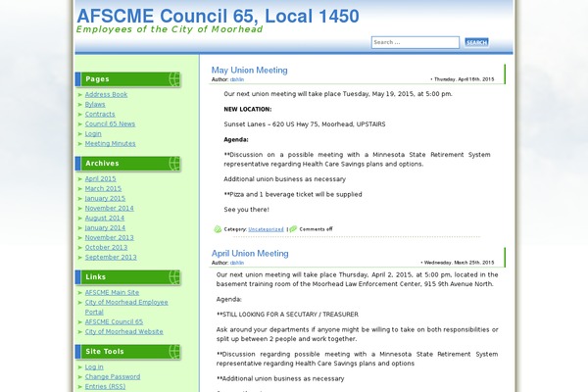This screenshot has width=588, height=392.
Task: Click the Sunset Lanes address line
Action: tap(305, 124)
